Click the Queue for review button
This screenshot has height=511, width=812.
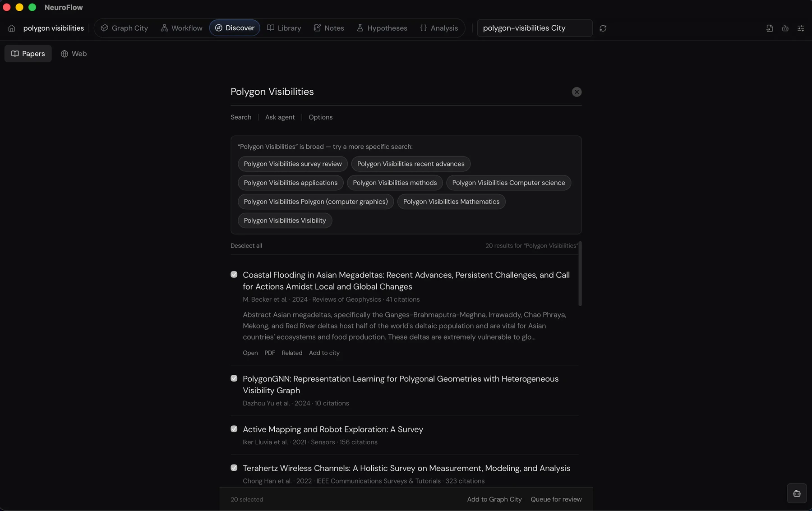pyautogui.click(x=556, y=499)
